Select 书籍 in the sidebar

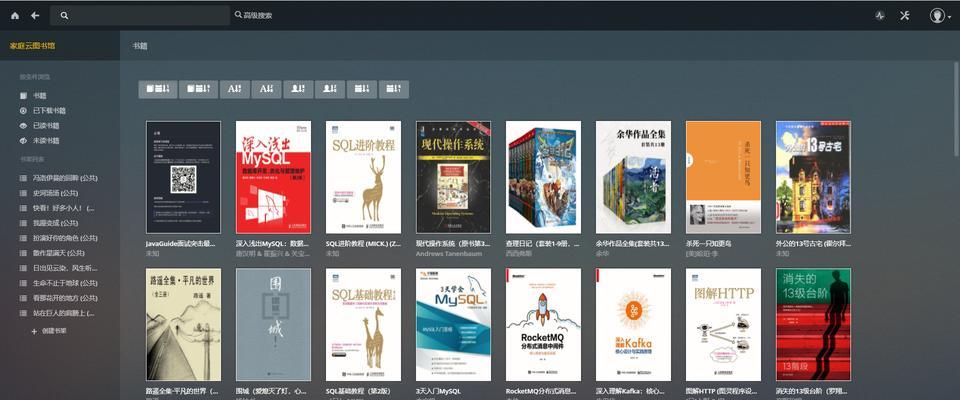coord(33,96)
